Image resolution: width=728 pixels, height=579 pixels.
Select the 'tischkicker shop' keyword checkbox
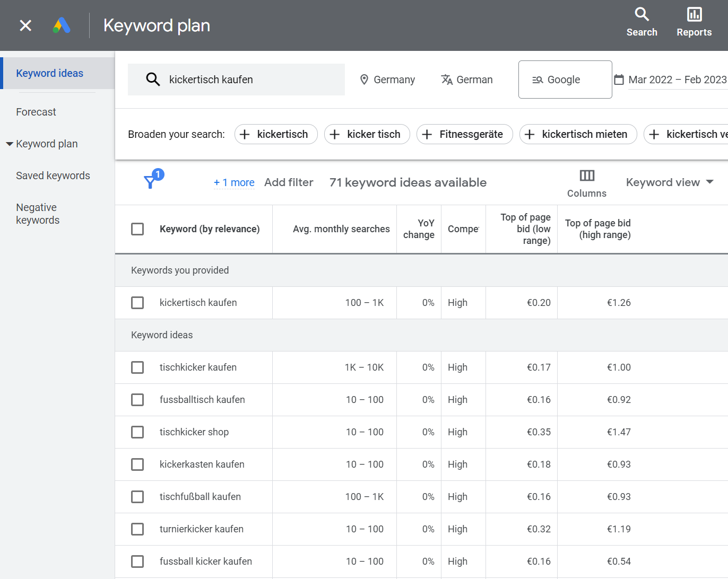pos(137,432)
